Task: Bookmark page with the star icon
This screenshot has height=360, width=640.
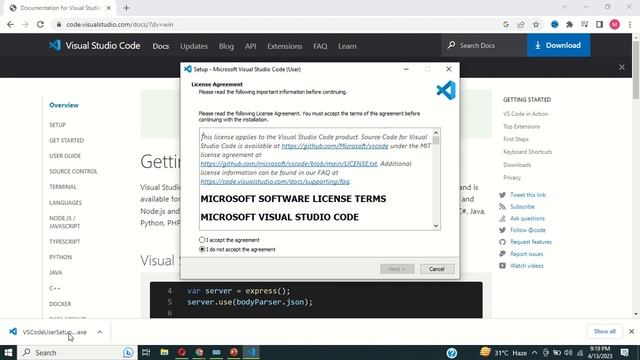Action: tap(536, 24)
